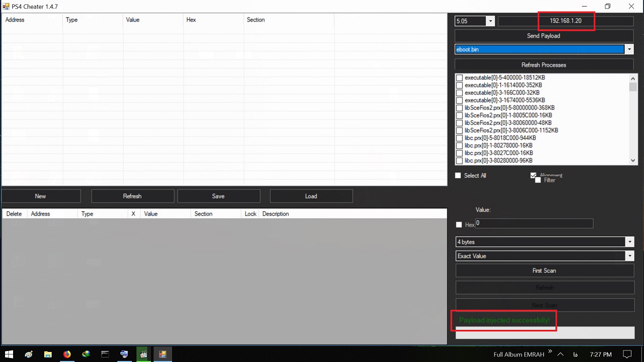Click Refresh below the results table
Image resolution: width=644 pixels, height=362 pixels.
132,196
